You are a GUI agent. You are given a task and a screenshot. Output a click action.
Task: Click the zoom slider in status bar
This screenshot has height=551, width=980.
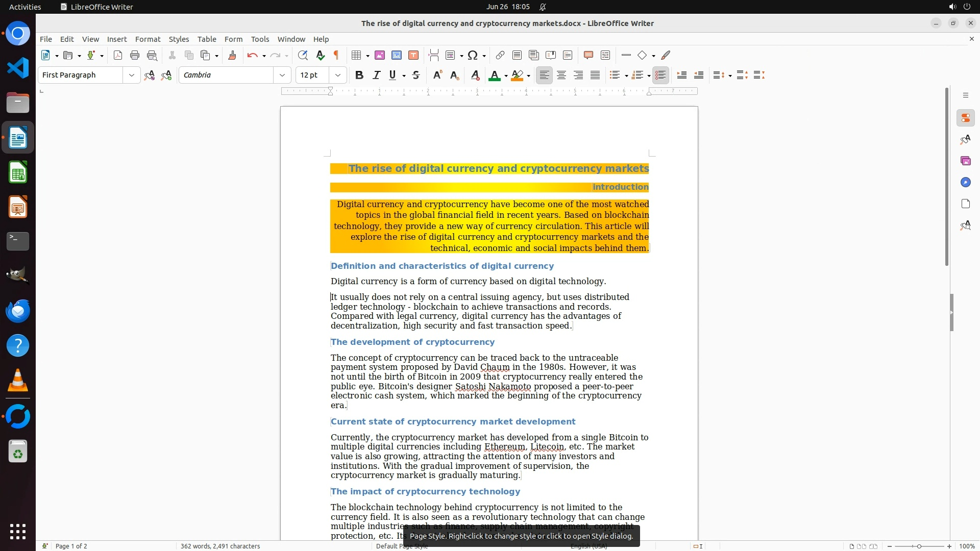(x=919, y=546)
